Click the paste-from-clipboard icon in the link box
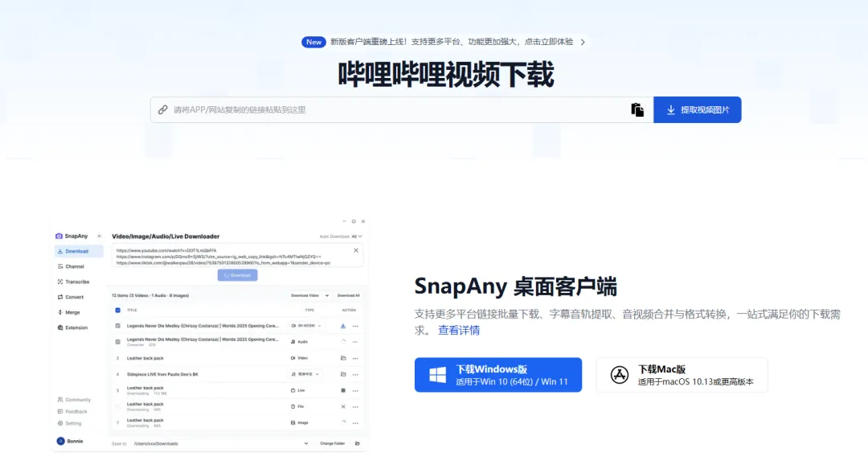The image size is (868, 465). 637,109
